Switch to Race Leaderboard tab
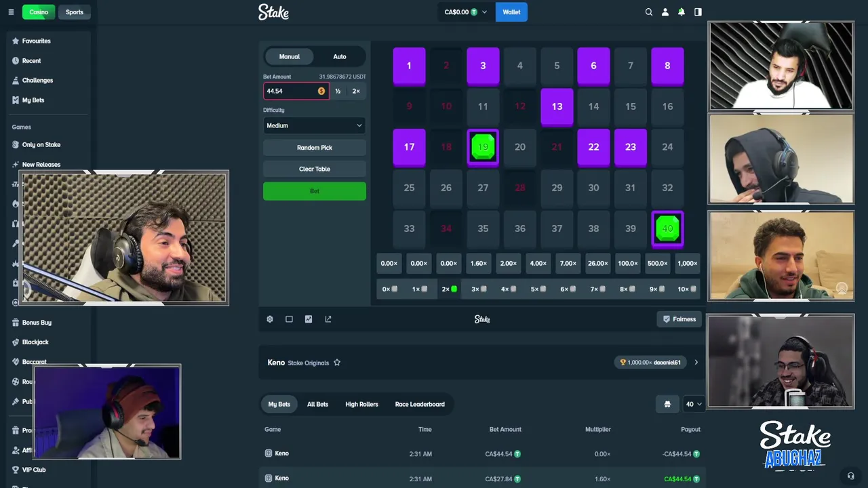Viewport: 868px width, 488px height. 420,404
